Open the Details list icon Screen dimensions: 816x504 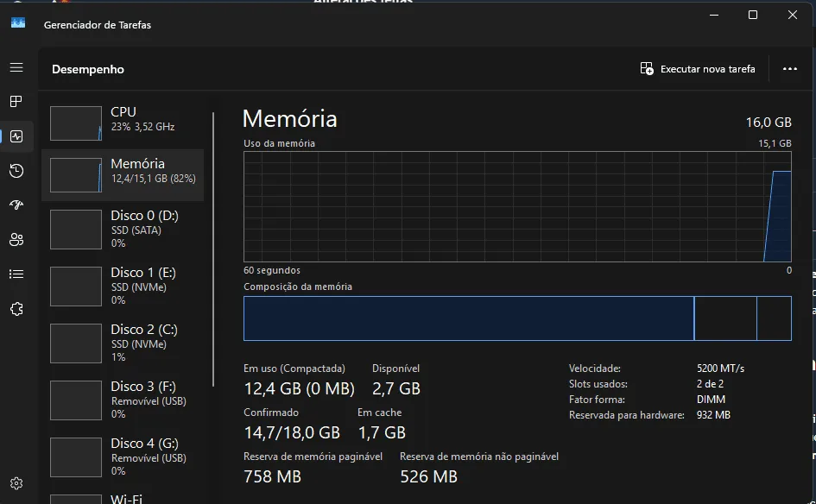coord(16,274)
